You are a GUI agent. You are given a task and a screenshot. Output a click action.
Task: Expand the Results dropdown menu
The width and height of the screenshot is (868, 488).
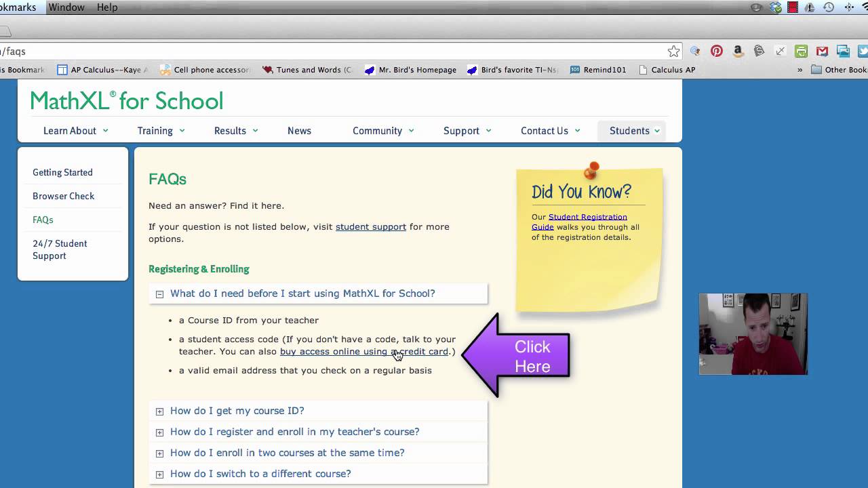point(236,131)
